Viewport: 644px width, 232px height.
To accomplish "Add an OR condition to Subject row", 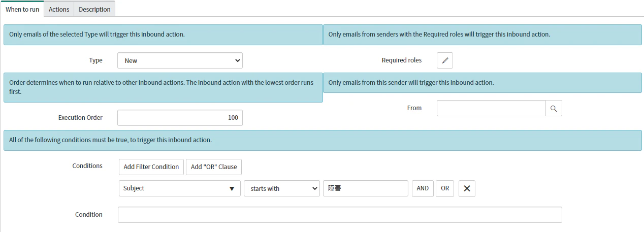I will [445, 188].
